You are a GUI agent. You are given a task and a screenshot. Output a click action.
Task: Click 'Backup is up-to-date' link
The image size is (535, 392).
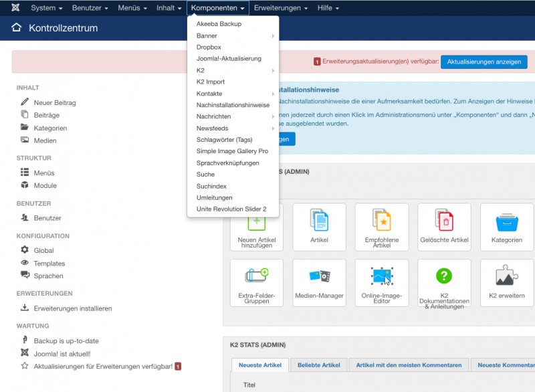[66, 340]
